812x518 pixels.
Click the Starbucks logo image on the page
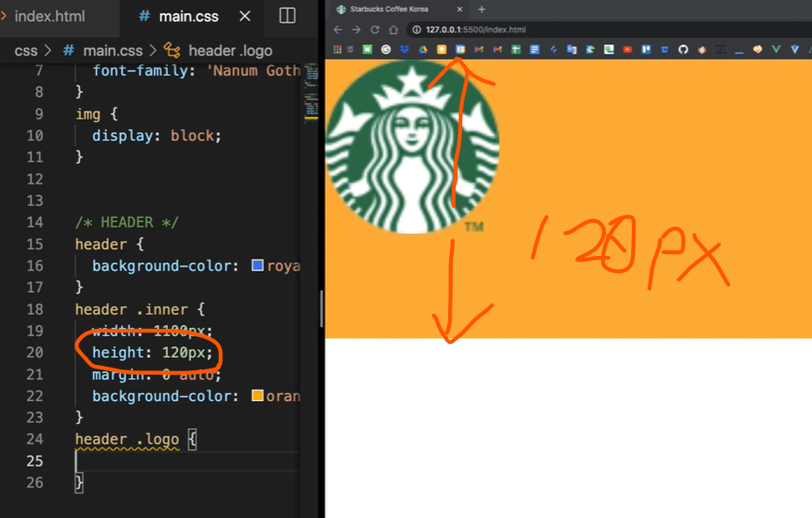point(412,147)
